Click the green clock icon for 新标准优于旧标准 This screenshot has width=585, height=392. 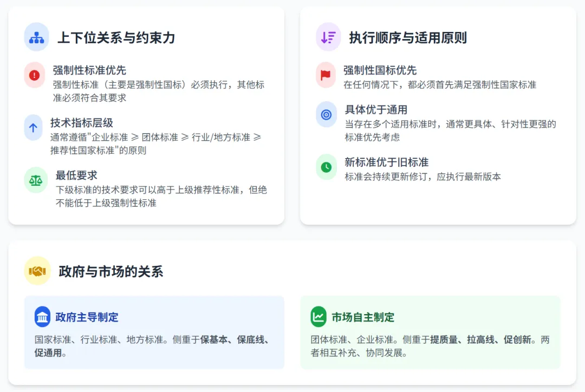coord(326,167)
